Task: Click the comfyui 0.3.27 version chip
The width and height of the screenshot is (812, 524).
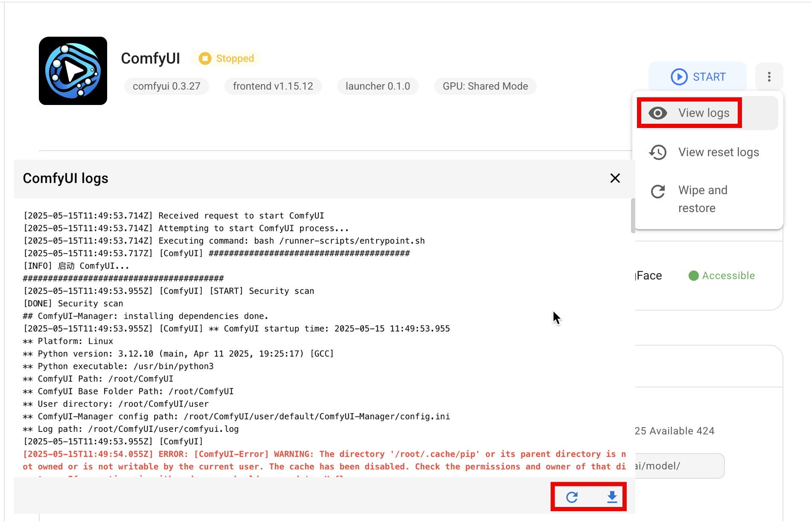Action: tap(166, 86)
